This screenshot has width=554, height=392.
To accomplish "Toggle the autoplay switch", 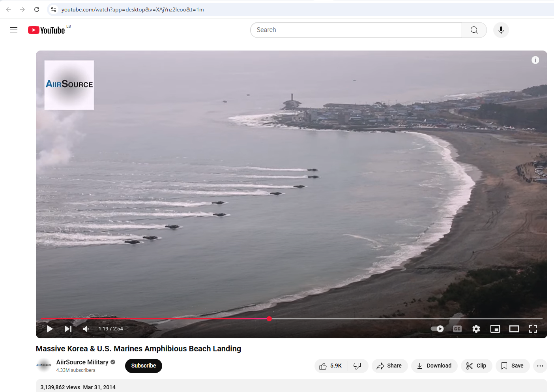I will pos(437,329).
